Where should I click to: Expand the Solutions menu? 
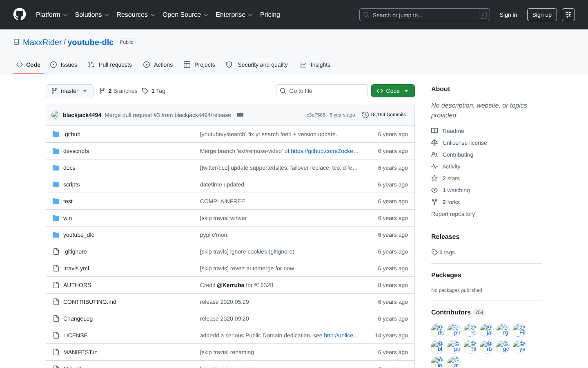pyautogui.click(x=92, y=15)
